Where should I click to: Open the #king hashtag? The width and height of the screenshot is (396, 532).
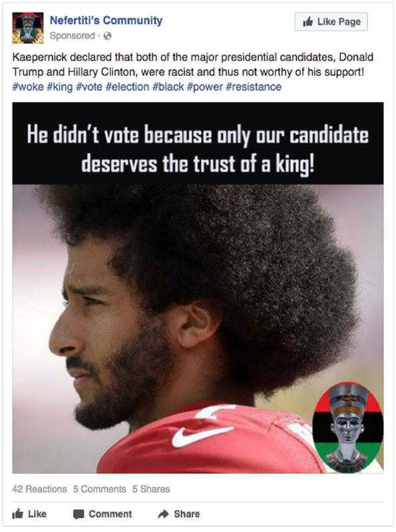(x=60, y=87)
